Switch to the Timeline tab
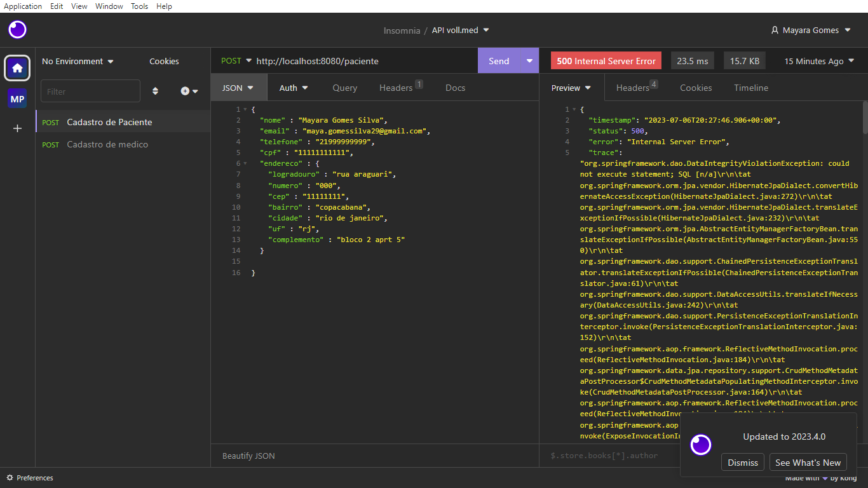This screenshot has height=488, width=868. pos(751,88)
